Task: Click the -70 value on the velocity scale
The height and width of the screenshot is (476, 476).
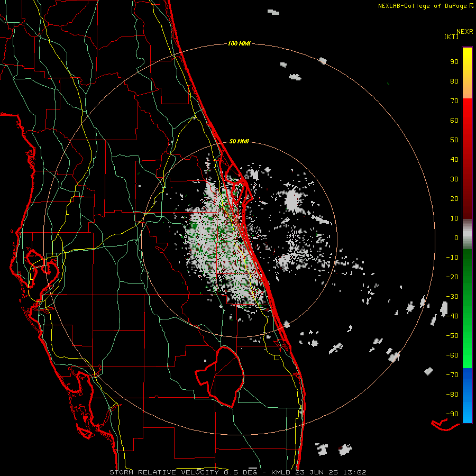Action: tap(452, 375)
